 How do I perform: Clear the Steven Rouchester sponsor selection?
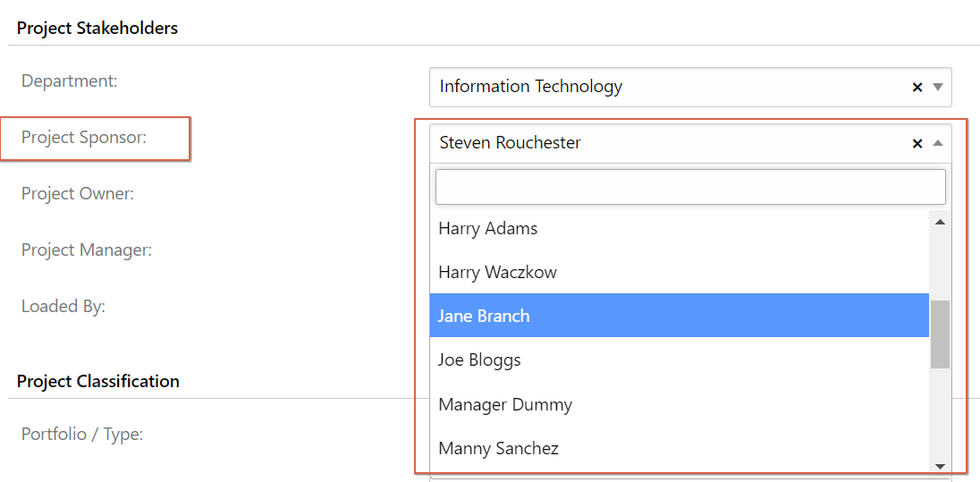917,144
